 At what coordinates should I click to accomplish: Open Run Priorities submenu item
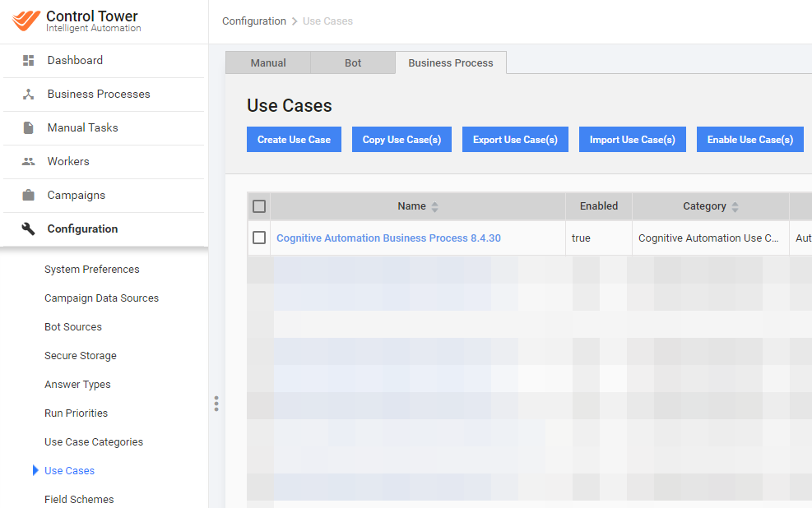(77, 413)
